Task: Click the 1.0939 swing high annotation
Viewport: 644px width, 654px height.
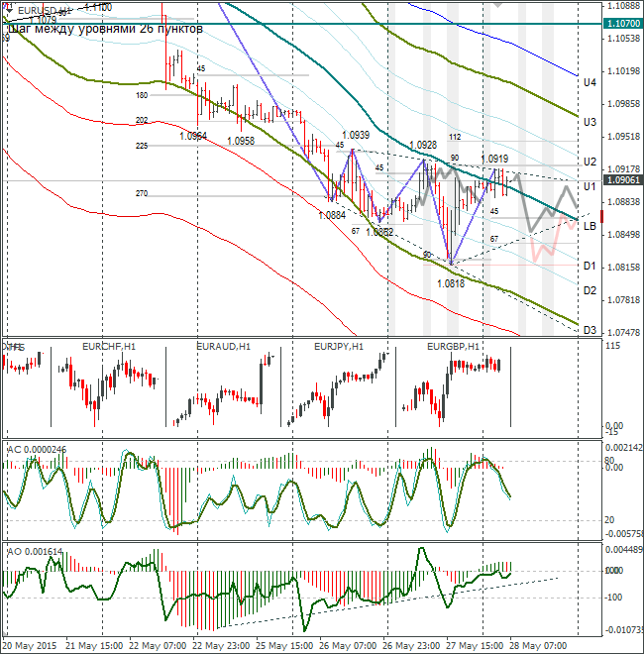Action: pos(356,135)
